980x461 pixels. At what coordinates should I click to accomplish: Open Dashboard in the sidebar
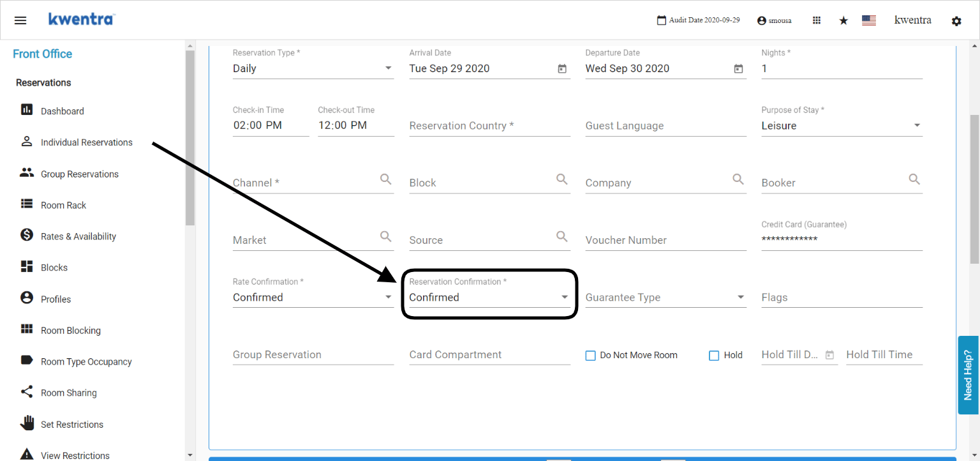pyautogui.click(x=63, y=111)
